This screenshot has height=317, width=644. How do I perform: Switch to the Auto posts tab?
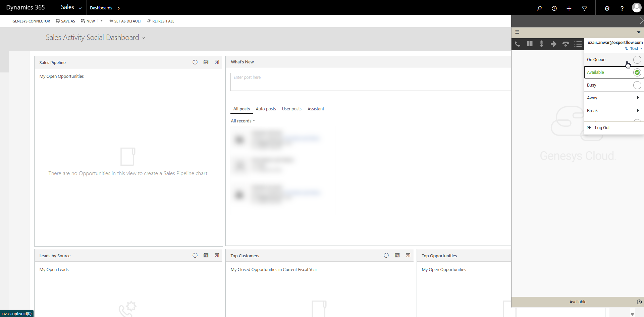[266, 109]
